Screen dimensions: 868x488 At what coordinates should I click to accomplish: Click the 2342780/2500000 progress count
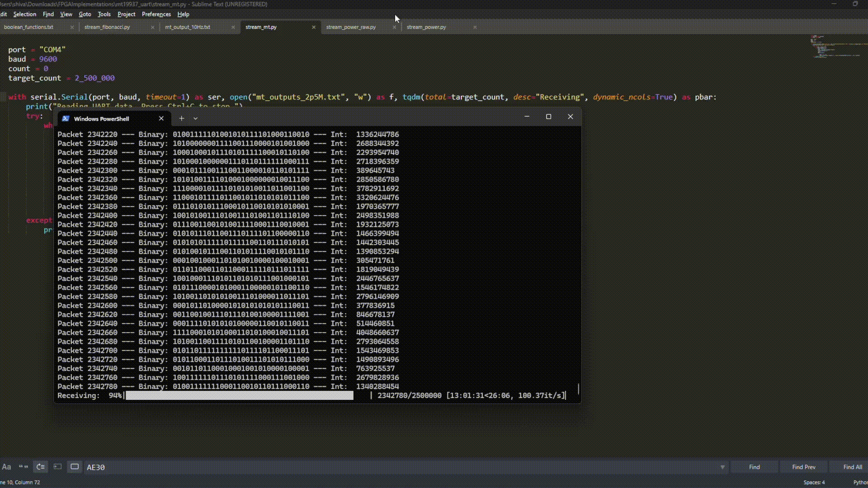[410, 395]
